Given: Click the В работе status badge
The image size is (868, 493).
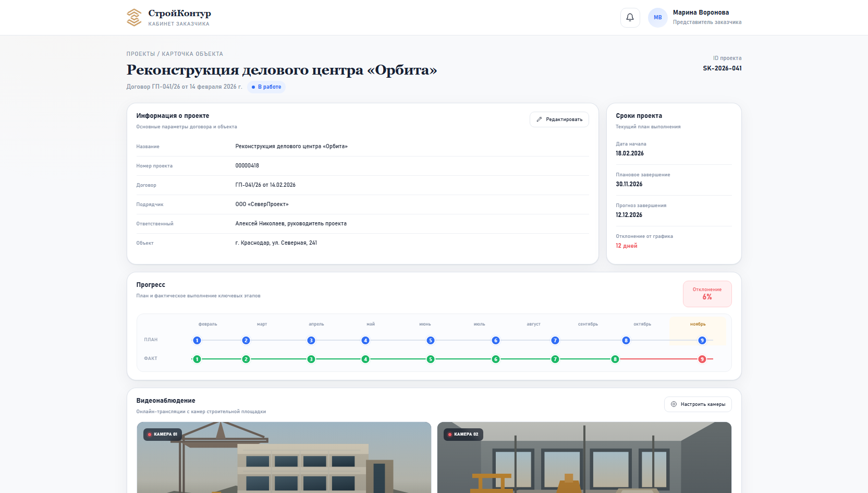Looking at the screenshot, I should pos(266,87).
